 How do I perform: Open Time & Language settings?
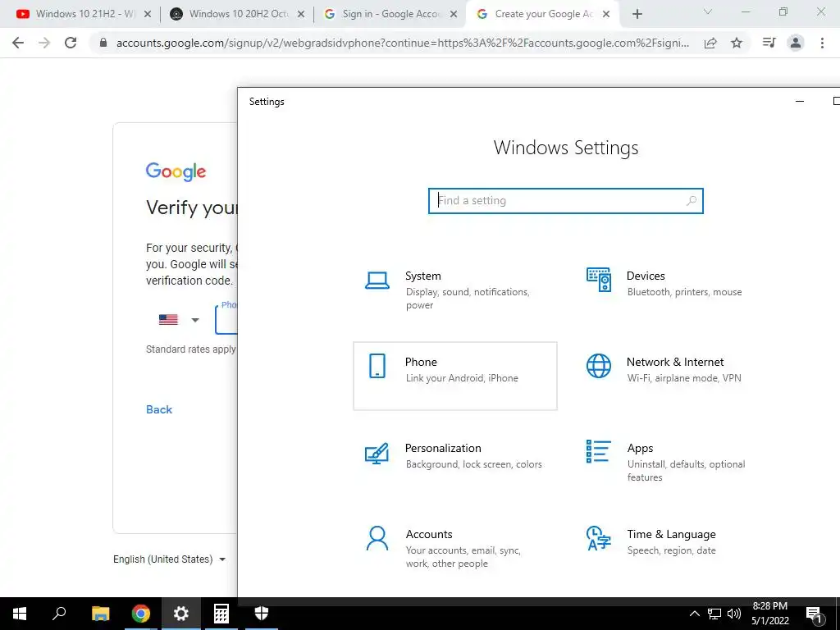tap(676, 549)
